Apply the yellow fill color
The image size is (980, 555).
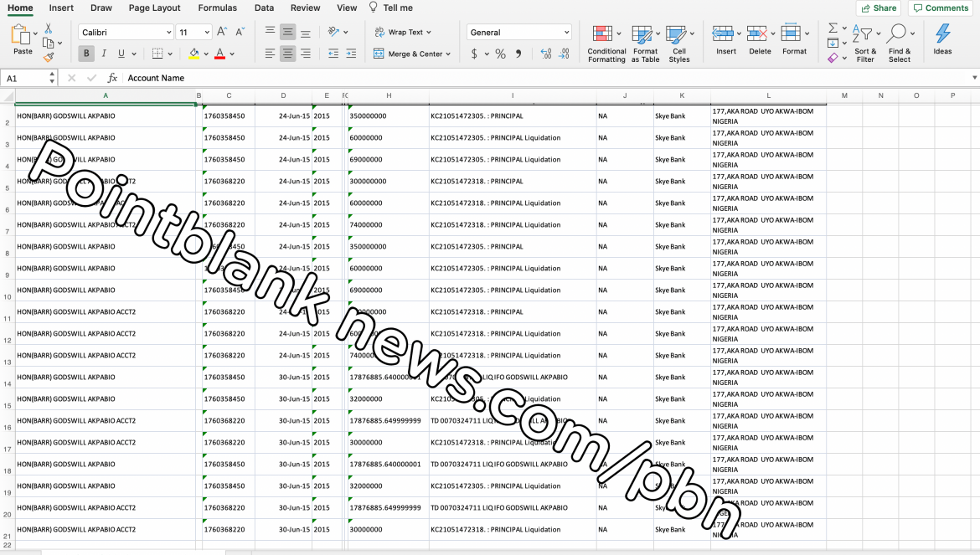(x=194, y=54)
